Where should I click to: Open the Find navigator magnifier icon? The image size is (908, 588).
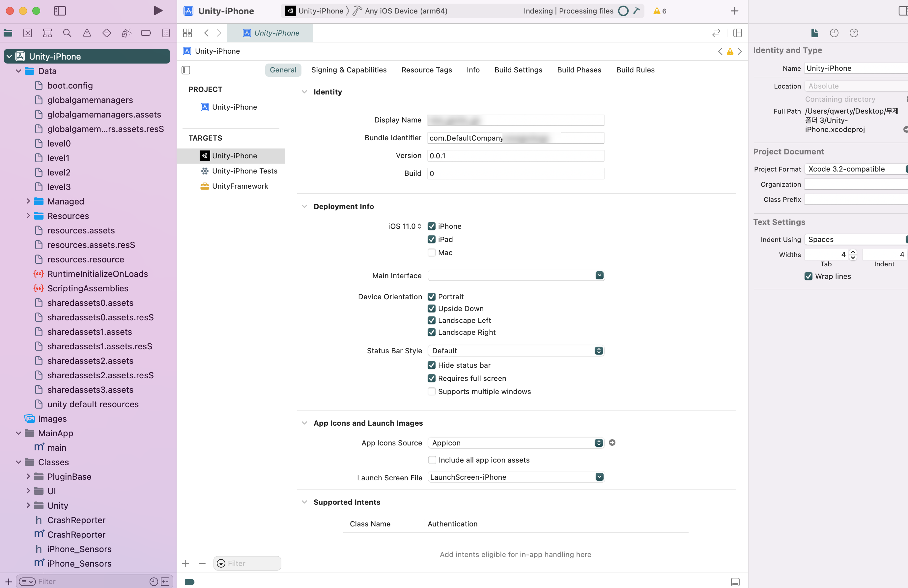pos(67,33)
